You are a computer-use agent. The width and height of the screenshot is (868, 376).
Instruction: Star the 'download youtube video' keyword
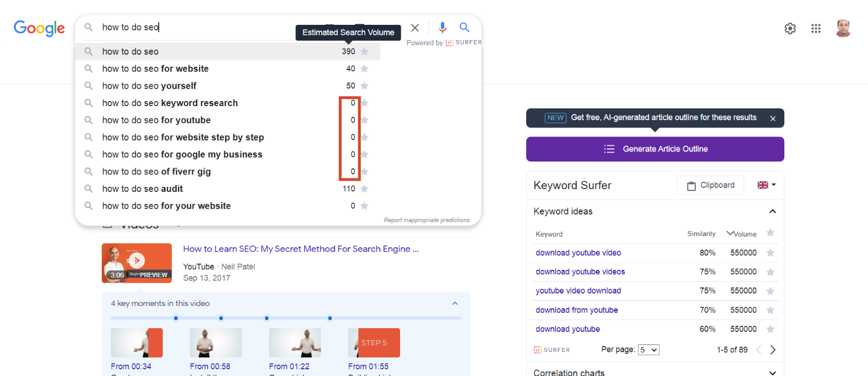pos(770,252)
